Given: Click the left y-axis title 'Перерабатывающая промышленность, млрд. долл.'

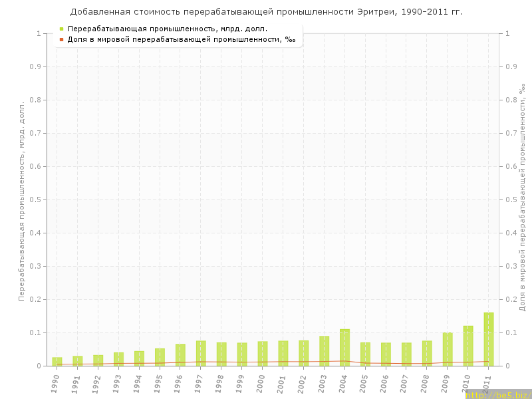Looking at the screenshot, I should click(x=21, y=199).
